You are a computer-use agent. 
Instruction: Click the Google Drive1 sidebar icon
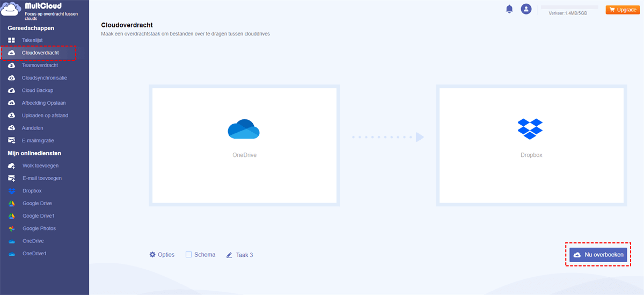12,215
